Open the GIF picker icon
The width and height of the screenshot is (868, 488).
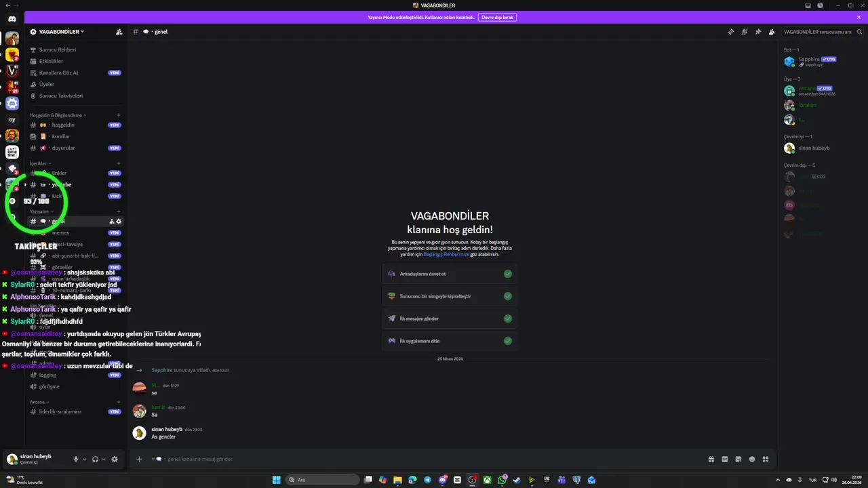[x=725, y=460]
